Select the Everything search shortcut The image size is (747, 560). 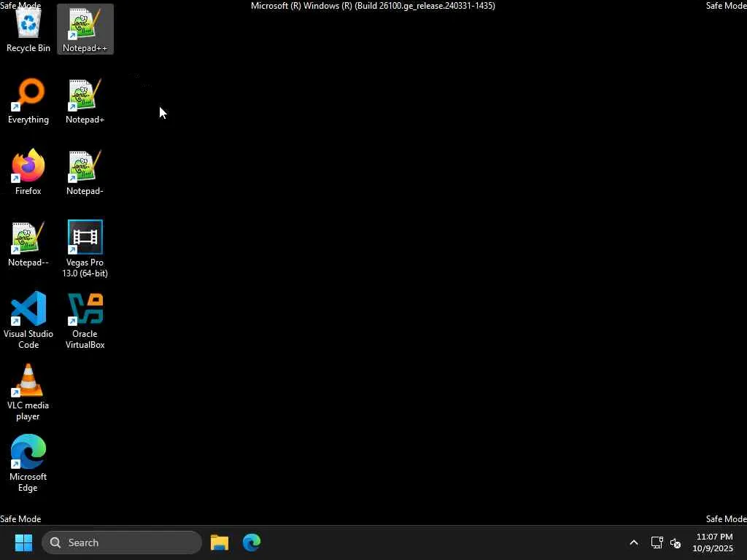click(x=28, y=101)
